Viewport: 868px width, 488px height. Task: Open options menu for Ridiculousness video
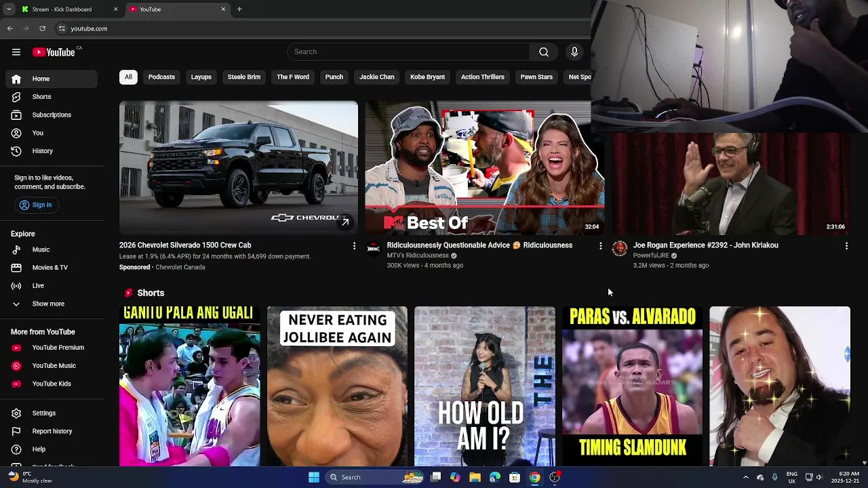click(600, 246)
